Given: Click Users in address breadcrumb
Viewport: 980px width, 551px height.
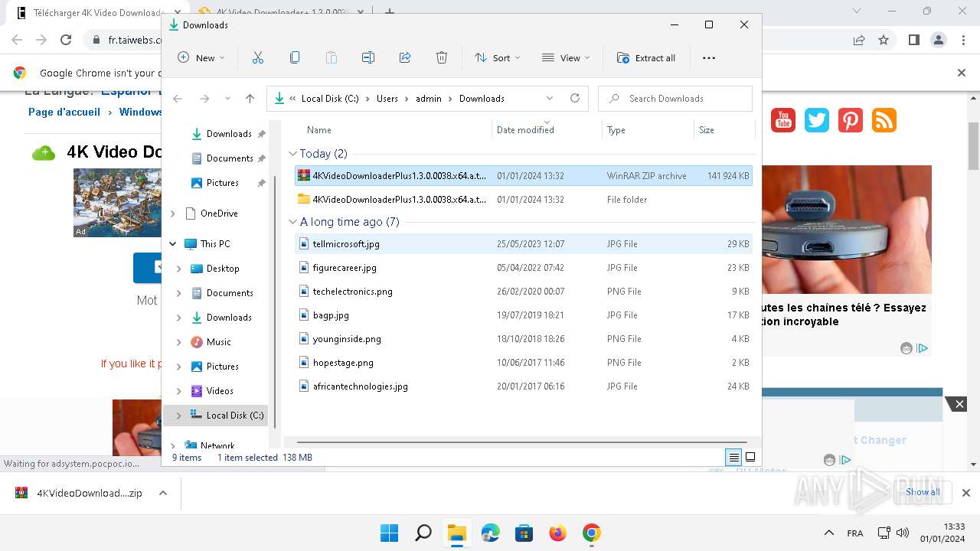Looking at the screenshot, I should tap(387, 99).
